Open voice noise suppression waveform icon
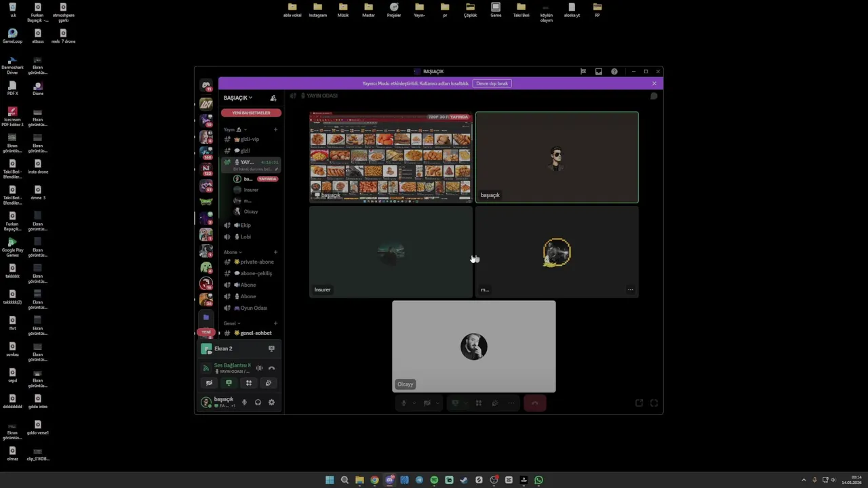 click(259, 368)
